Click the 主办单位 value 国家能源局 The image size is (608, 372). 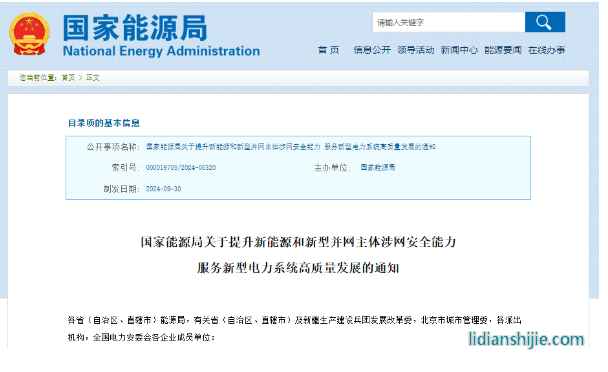(x=378, y=168)
